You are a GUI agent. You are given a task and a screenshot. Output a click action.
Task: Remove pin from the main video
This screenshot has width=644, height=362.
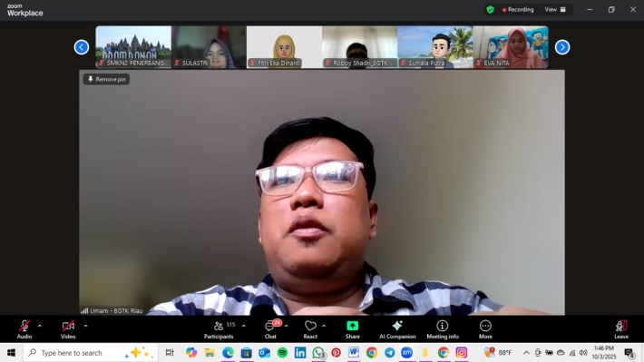(107, 79)
